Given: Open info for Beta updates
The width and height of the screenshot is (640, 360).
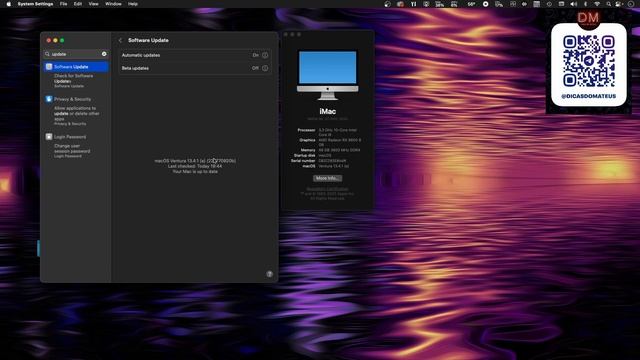Looking at the screenshot, I should 265,68.
